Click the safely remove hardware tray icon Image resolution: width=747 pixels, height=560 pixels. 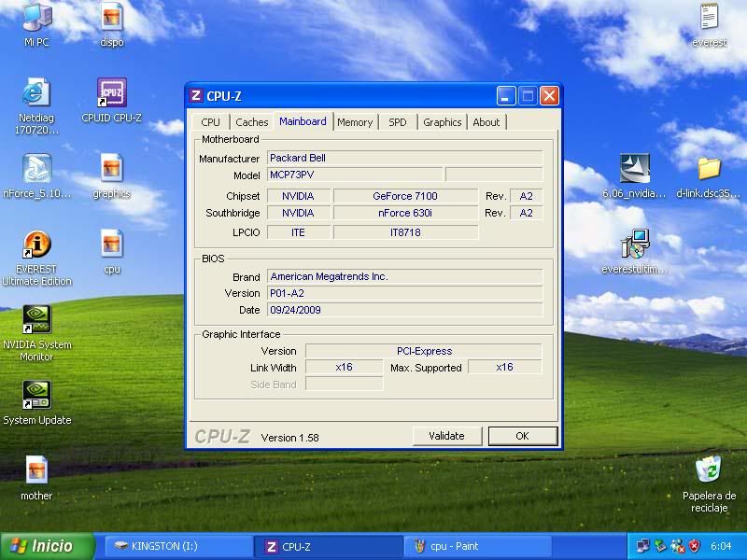[x=660, y=546]
